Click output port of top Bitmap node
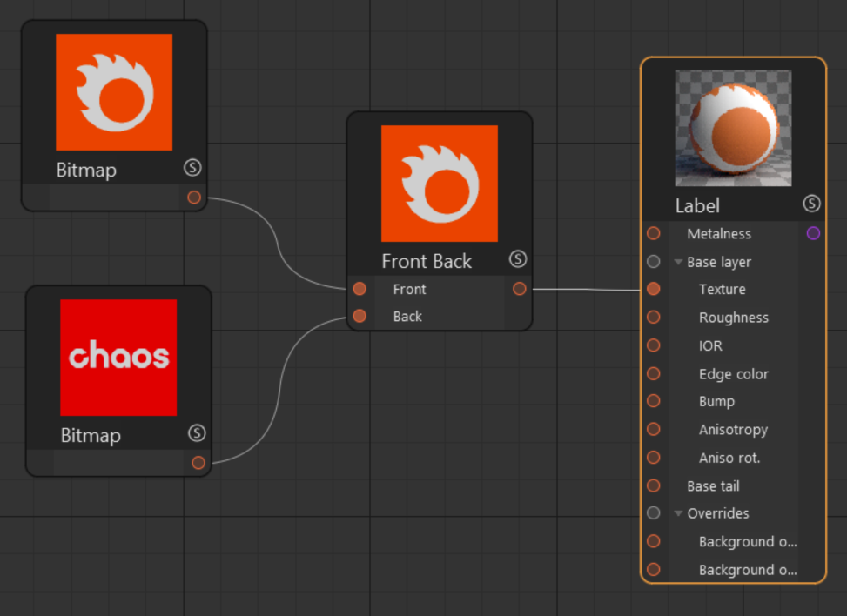This screenshot has height=616, width=847. pos(194,197)
